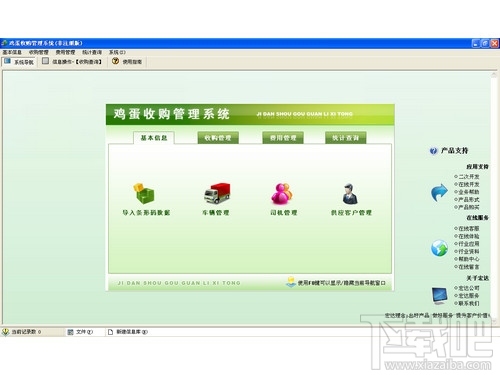Screen dimensions: 500x375
Task: Click the 新建信息库 status bar item
Action: click(x=127, y=332)
